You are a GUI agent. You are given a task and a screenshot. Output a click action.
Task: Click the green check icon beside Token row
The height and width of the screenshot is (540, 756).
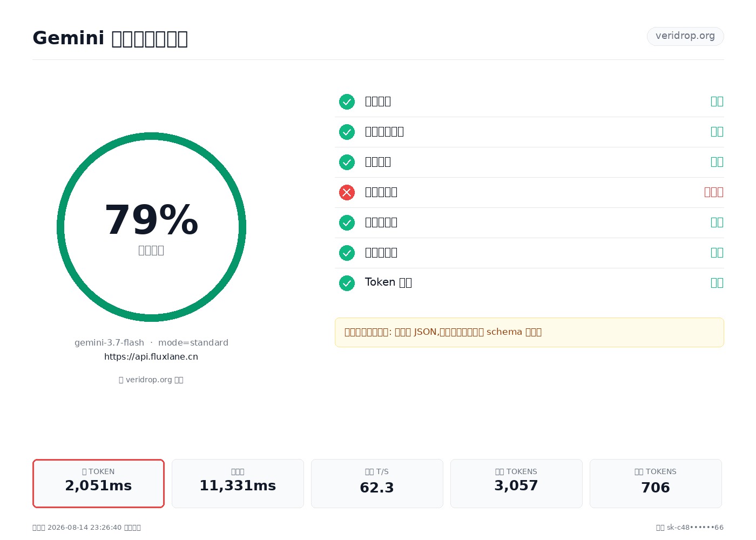coord(347,283)
